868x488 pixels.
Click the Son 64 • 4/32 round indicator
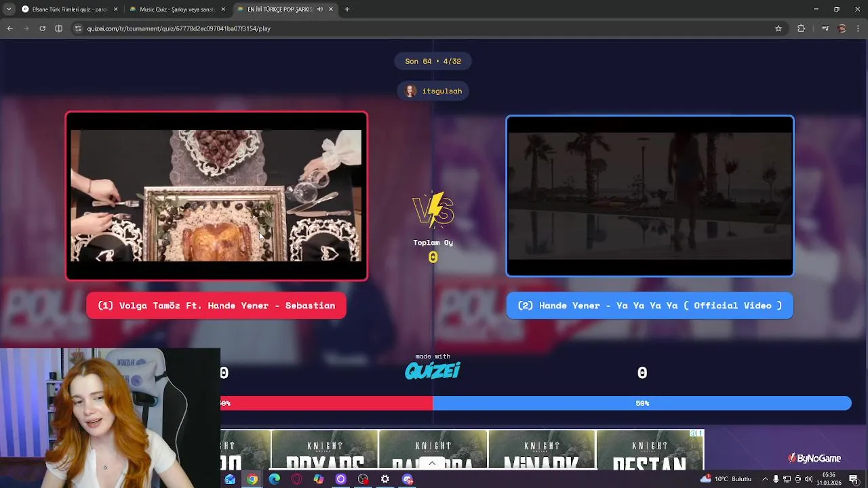[433, 61]
